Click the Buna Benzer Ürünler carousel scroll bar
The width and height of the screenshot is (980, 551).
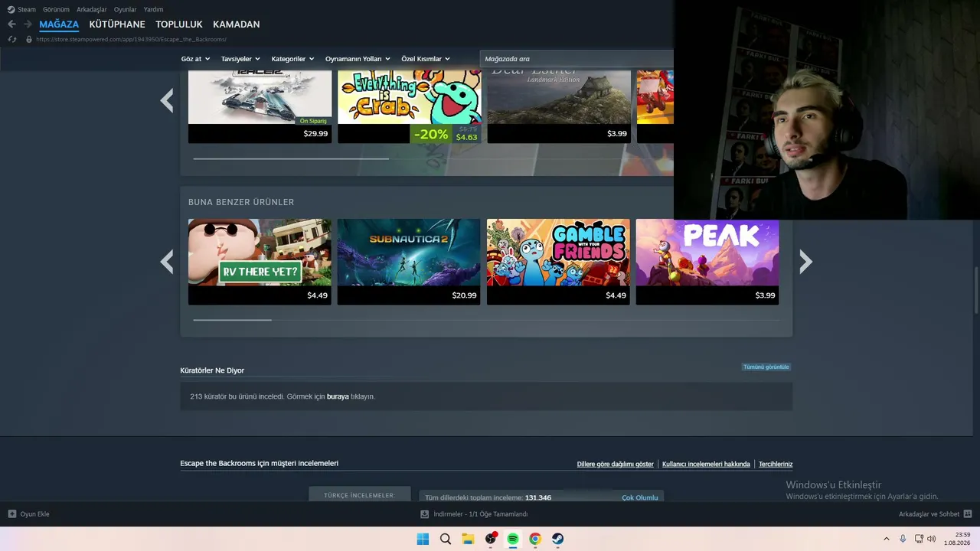[232, 320]
